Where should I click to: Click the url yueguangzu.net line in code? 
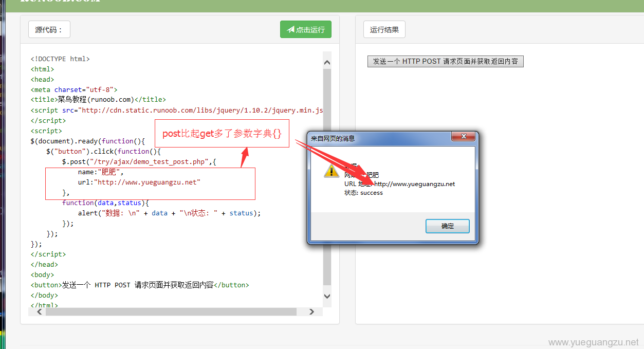139,182
